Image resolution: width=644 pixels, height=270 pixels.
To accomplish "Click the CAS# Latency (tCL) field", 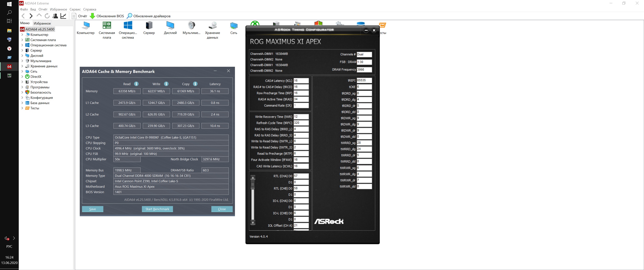I will (301, 81).
